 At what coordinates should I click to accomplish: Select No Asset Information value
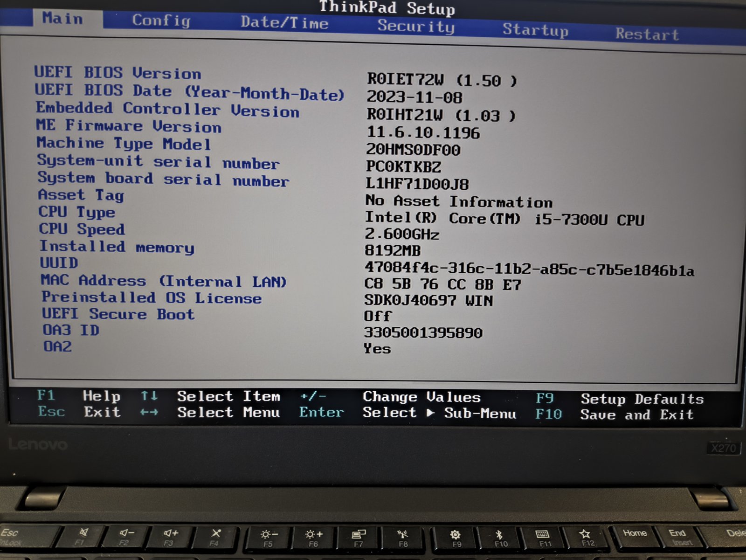(x=459, y=201)
